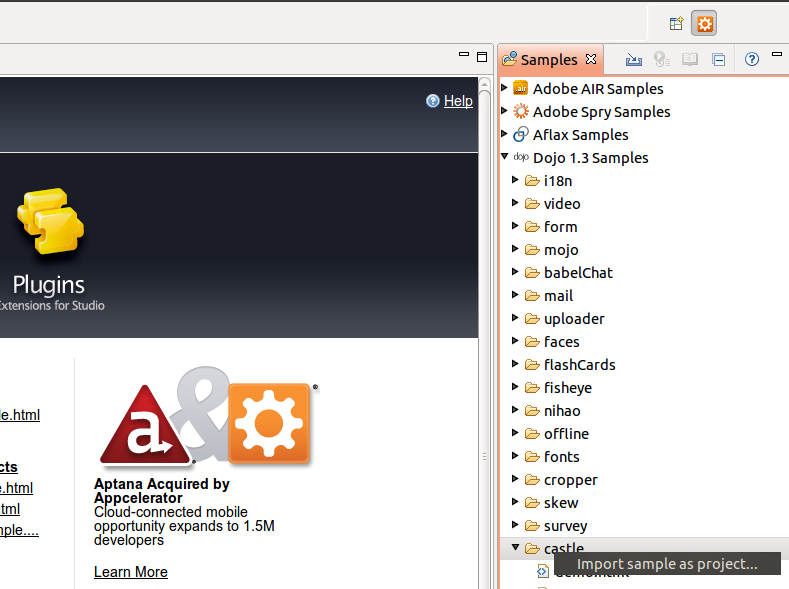This screenshot has width=789, height=589.
Task: Click the Aflax Samples icon
Action: [521, 134]
